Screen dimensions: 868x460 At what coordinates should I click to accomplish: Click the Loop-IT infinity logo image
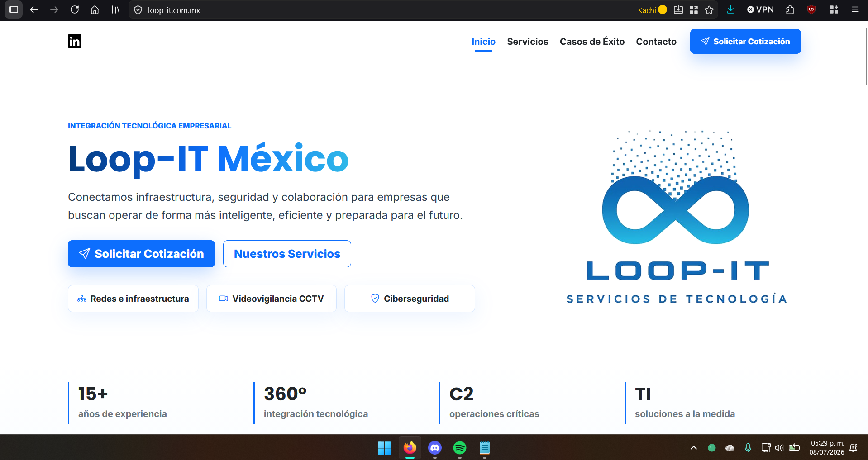[676, 217]
